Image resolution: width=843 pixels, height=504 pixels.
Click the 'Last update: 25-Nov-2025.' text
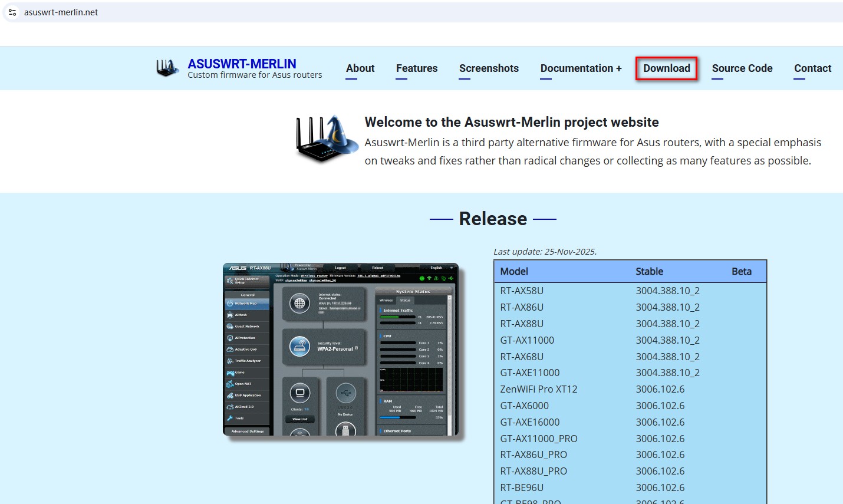(545, 251)
